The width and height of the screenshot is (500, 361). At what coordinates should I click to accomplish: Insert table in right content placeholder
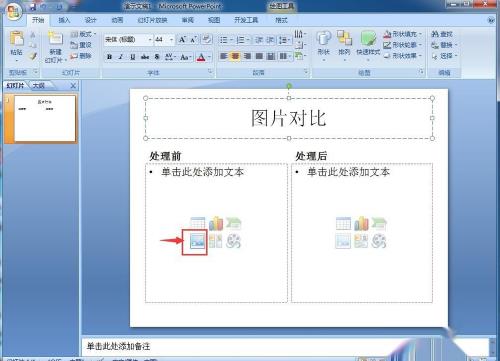(x=343, y=223)
